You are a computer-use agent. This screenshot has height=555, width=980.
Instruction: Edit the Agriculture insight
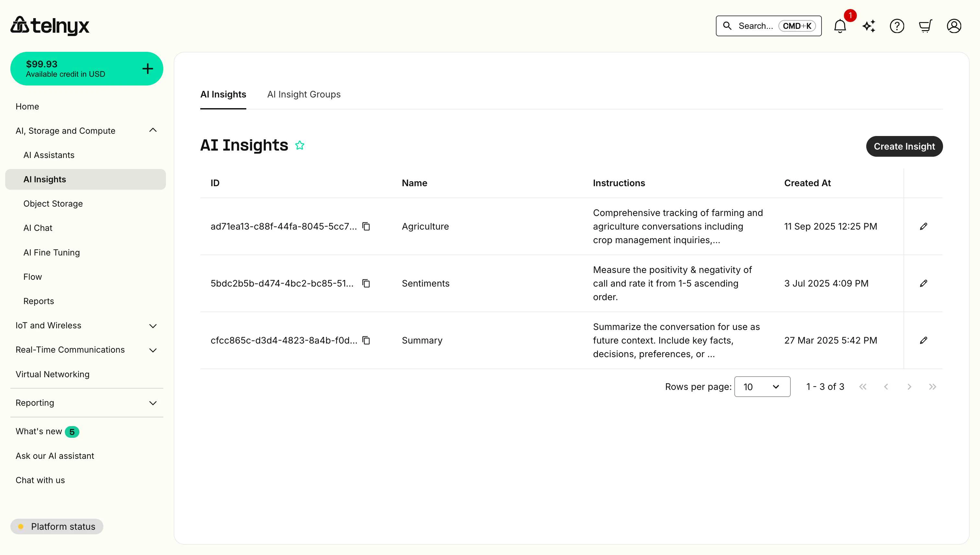tap(924, 226)
